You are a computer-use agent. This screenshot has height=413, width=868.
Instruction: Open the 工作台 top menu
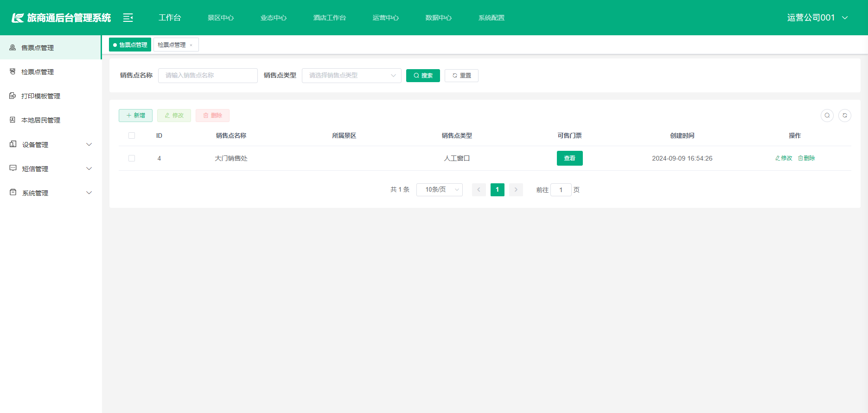pyautogui.click(x=170, y=18)
